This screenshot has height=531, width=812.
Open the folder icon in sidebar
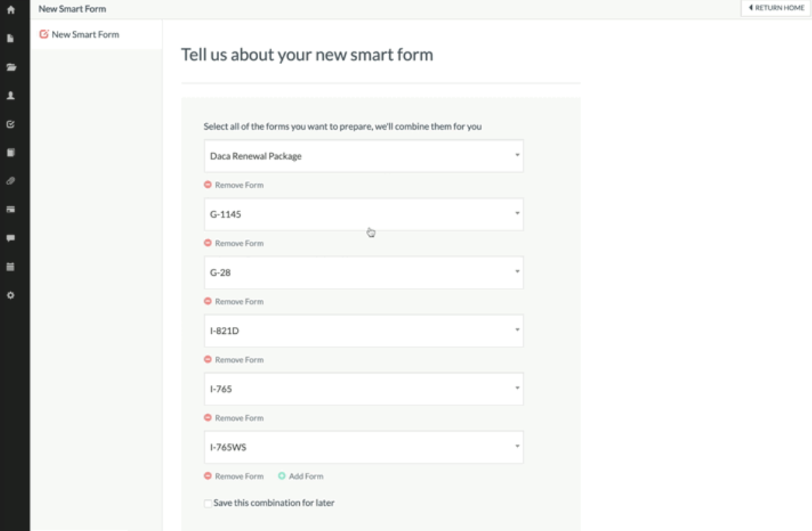pos(10,68)
